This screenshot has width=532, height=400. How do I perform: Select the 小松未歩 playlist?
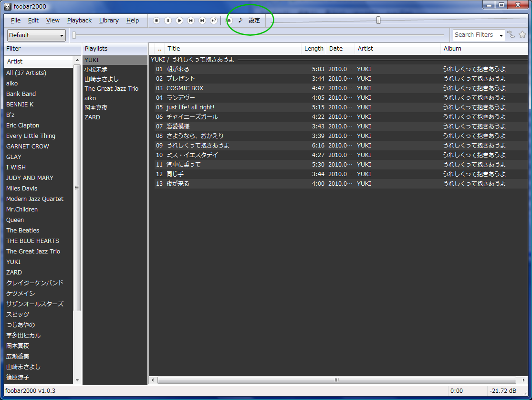coord(115,69)
